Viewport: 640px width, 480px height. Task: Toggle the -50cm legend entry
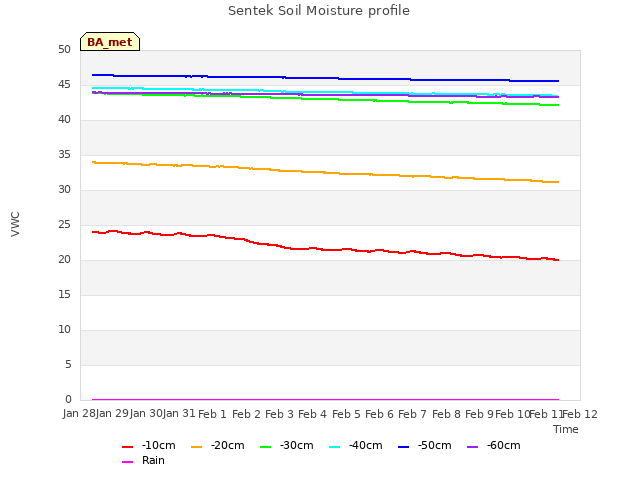pyautogui.click(x=424, y=446)
